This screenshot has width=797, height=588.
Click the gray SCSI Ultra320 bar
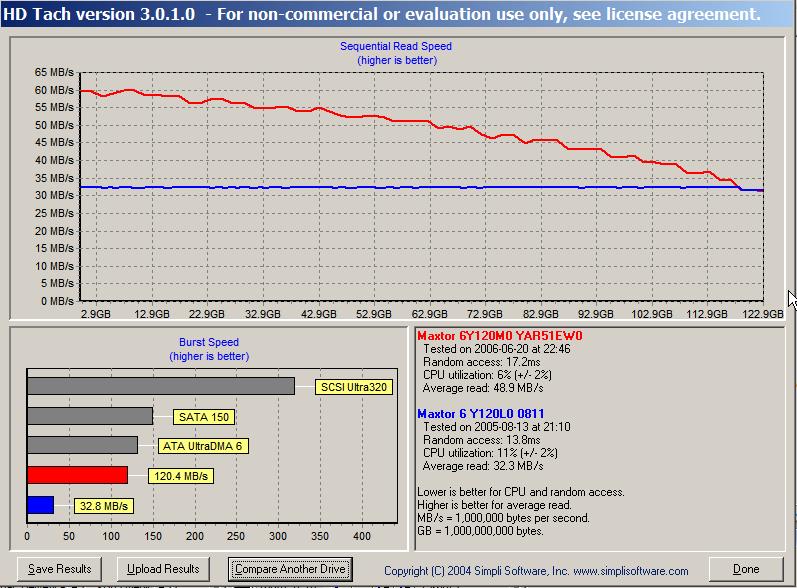tap(161, 386)
